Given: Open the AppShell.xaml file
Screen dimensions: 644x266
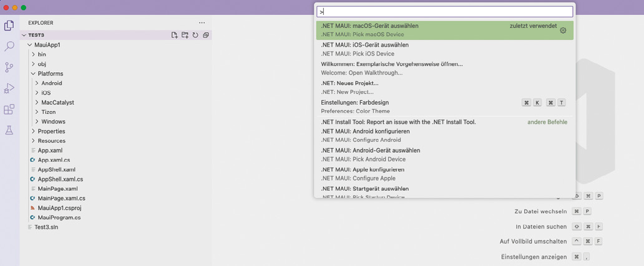Looking at the screenshot, I should coord(56,169).
